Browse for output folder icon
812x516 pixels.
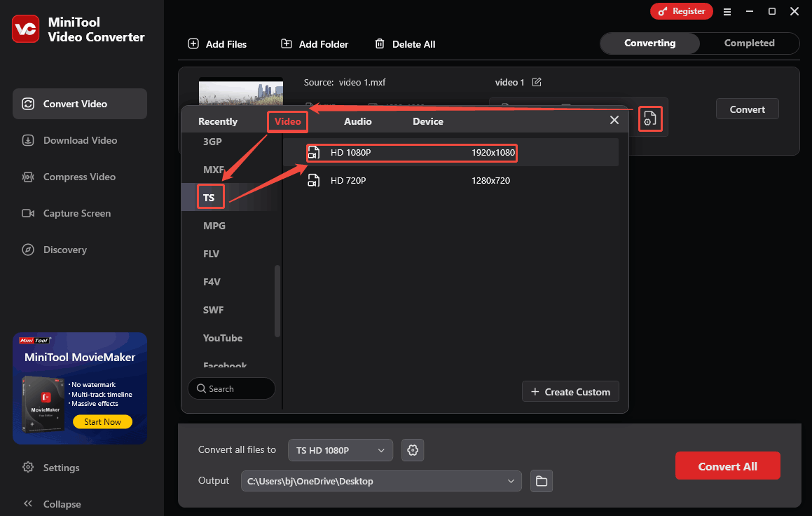tap(541, 481)
